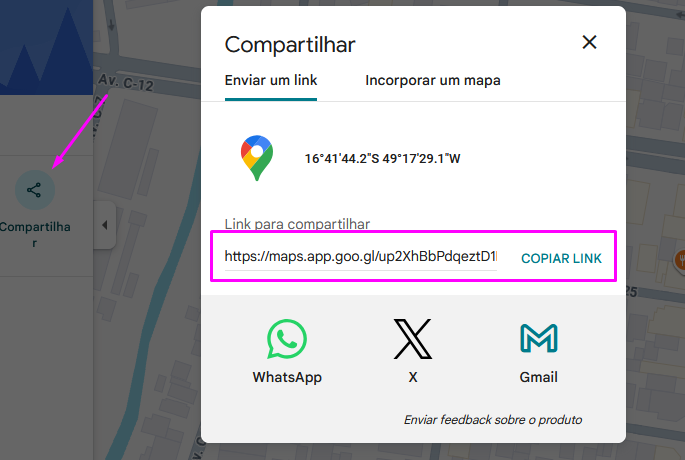This screenshot has height=460, width=685.
Task: Click the Compartilhar label under share icon
Action: (35, 234)
